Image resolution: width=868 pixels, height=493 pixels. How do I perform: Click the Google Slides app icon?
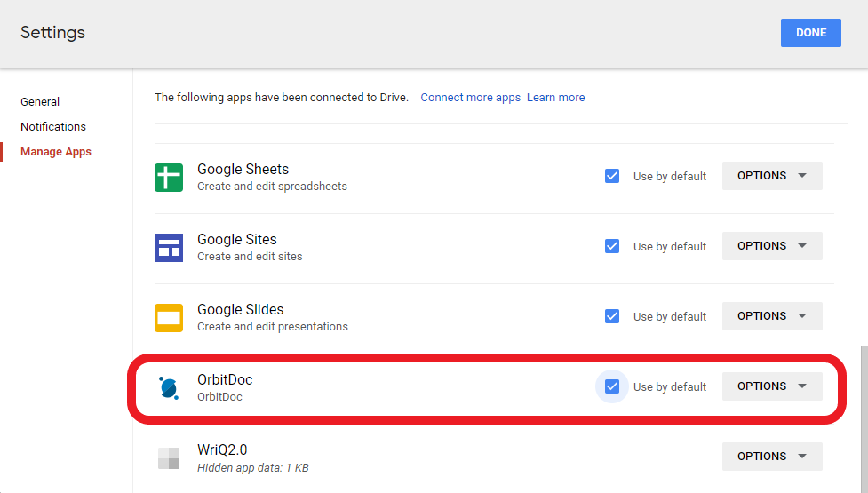point(168,318)
